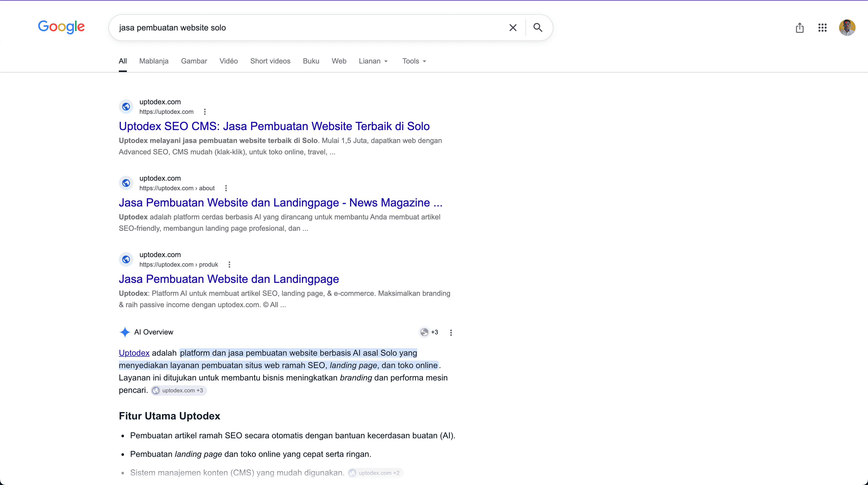868x485 pixels.
Task: Open the three-dot menu beside uptodex.com › produk
Action: [229, 265]
